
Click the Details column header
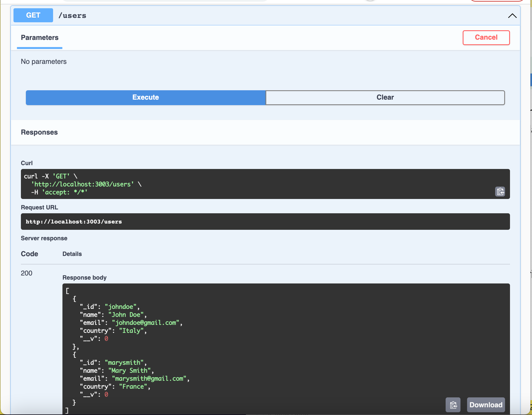click(x=72, y=254)
